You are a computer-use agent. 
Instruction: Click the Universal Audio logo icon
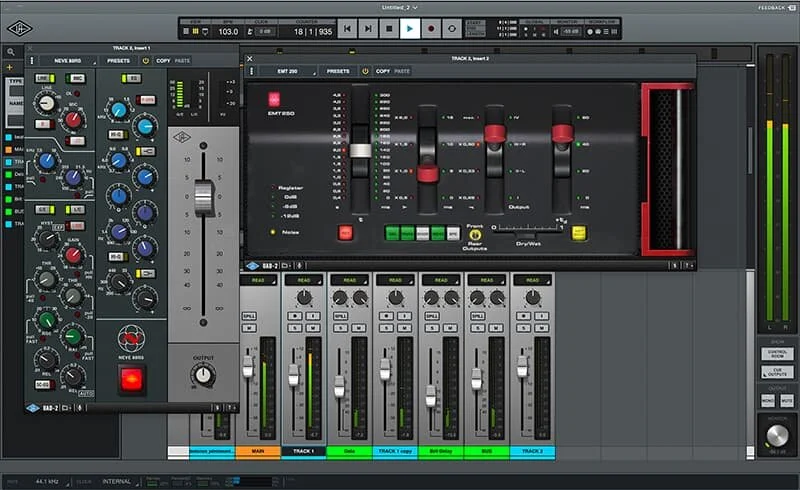point(20,28)
